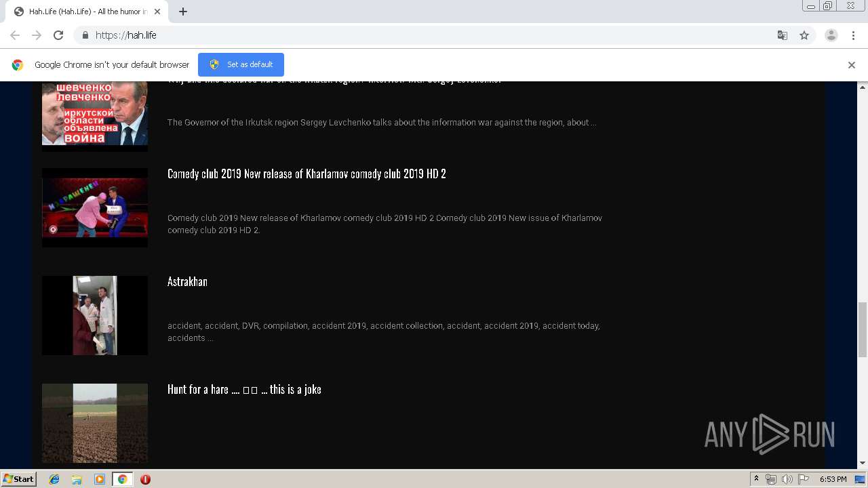Open Hunt for a hare video thumbnail
Image resolution: width=868 pixels, height=488 pixels.
coord(95,423)
